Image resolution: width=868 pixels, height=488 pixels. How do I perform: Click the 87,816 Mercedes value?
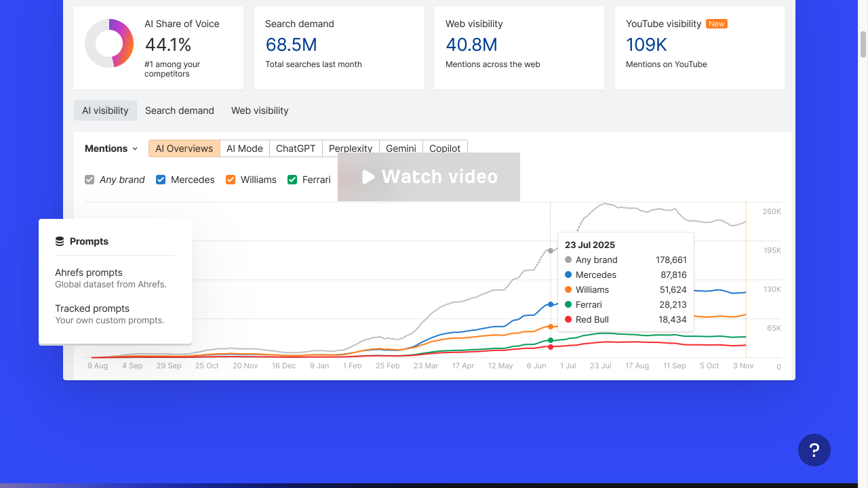(674, 274)
